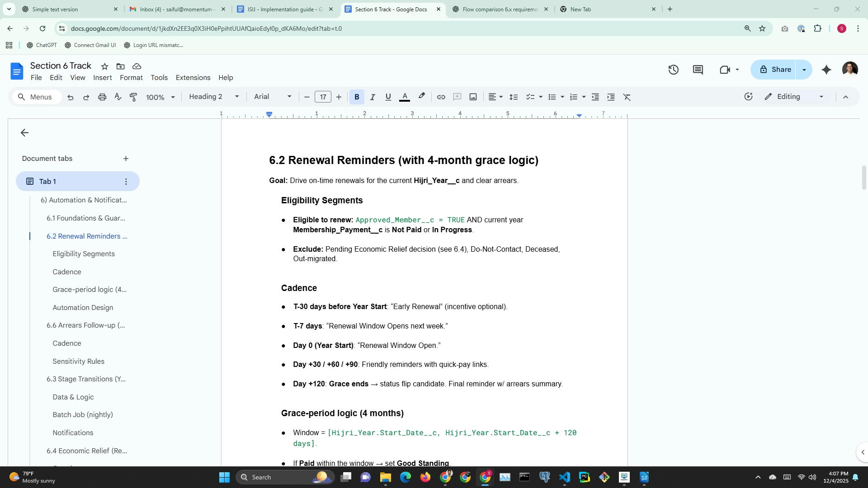Go to the 6.3 Stage Transitions outline heading

click(x=86, y=379)
